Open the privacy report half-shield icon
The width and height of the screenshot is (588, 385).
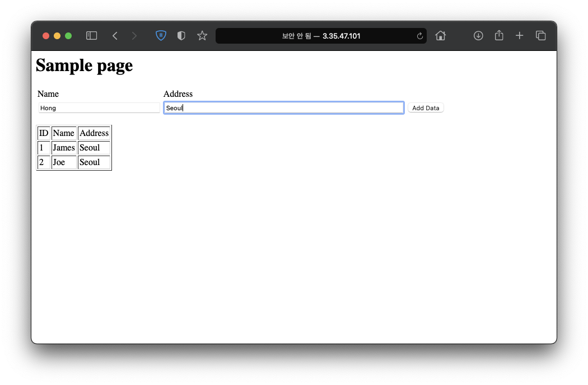(181, 36)
